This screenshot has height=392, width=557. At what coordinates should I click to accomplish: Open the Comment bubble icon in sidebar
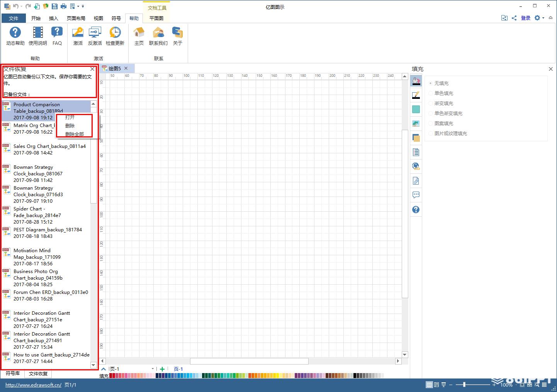pos(416,195)
